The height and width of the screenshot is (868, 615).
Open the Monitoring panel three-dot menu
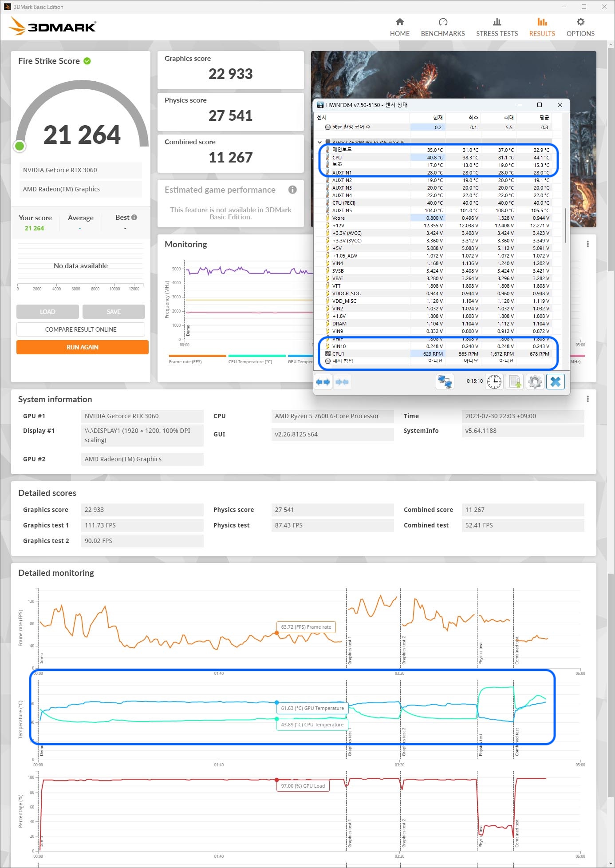click(587, 244)
